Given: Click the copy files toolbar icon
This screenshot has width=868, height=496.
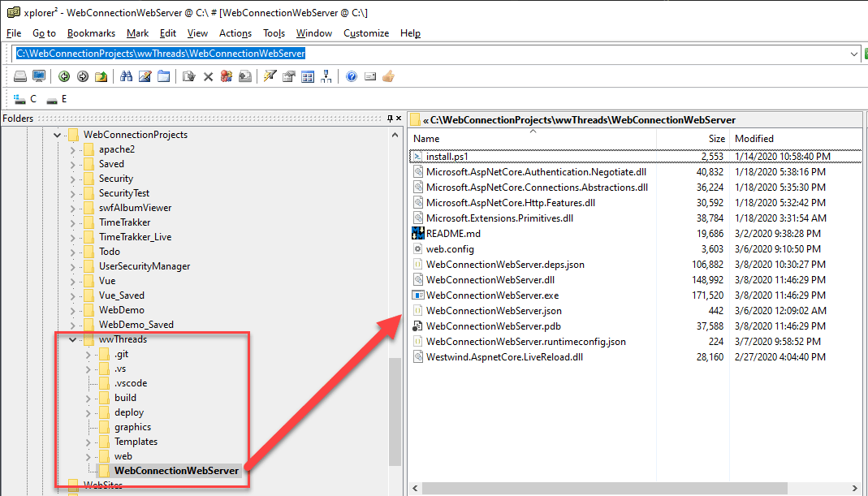Looking at the screenshot, I should point(188,76).
